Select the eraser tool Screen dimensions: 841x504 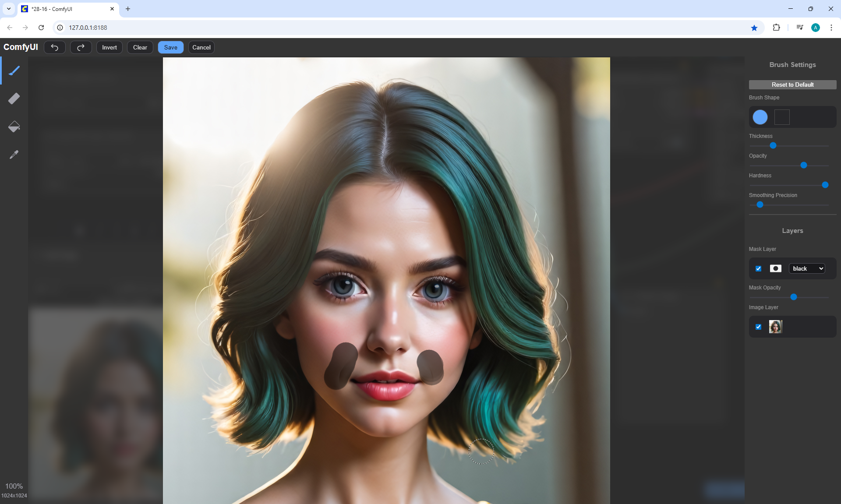[x=14, y=99]
